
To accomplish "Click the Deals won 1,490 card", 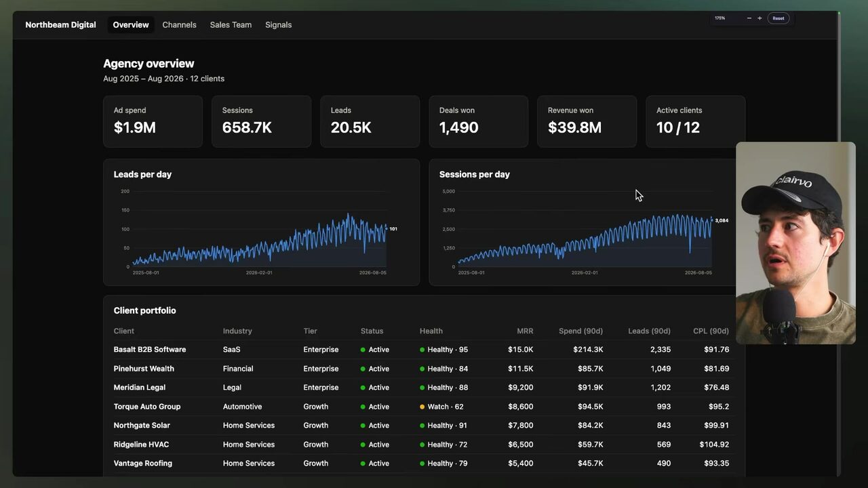I will (478, 121).
